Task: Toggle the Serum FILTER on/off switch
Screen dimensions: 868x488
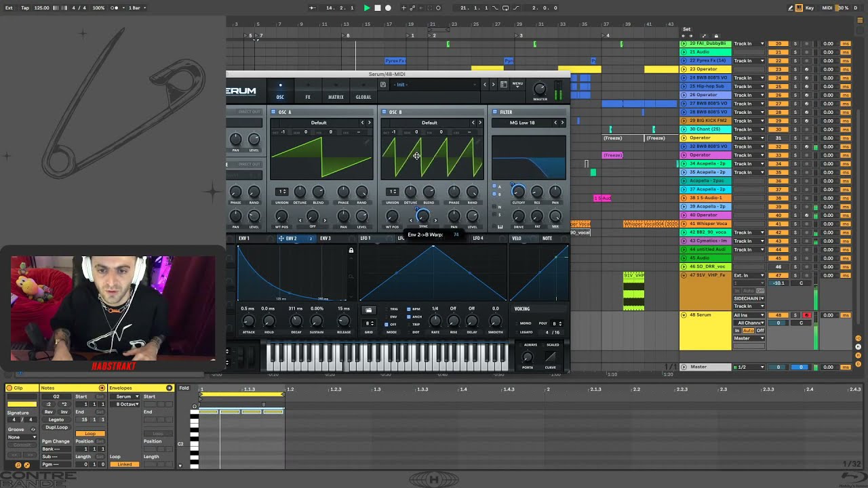Action: (x=495, y=112)
